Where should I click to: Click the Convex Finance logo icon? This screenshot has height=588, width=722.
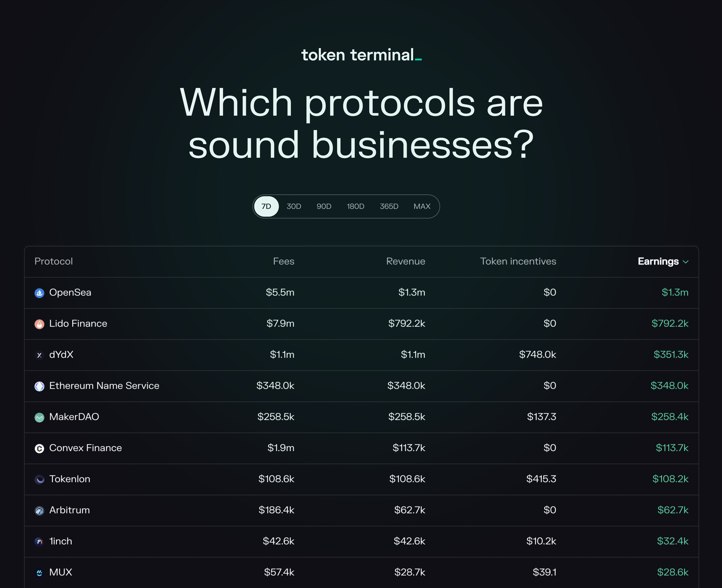pyautogui.click(x=39, y=449)
